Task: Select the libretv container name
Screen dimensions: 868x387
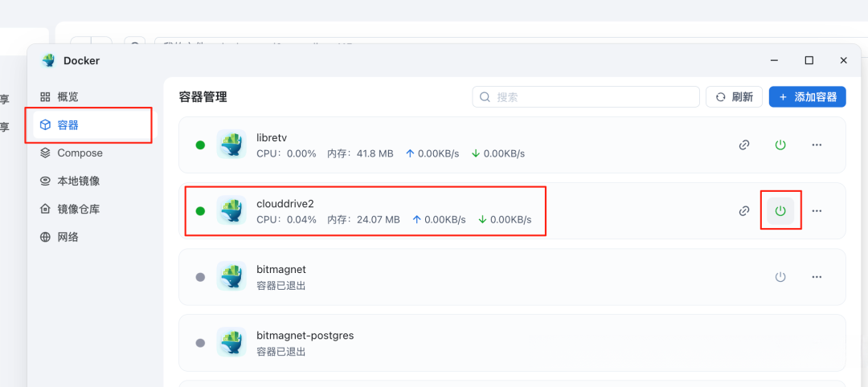Action: coord(272,137)
